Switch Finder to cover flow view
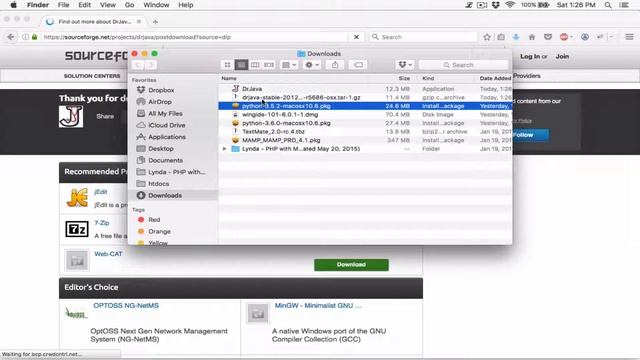640x360 pixels. click(x=269, y=65)
